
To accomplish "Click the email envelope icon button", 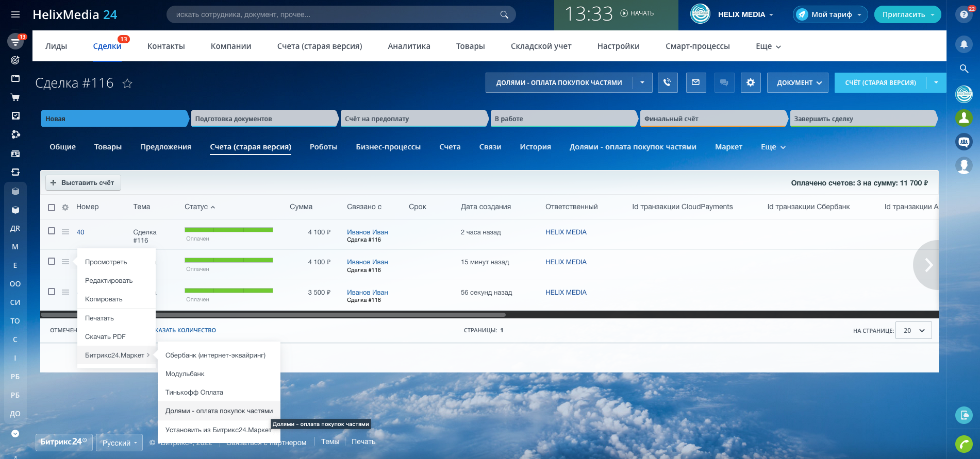I will click(x=695, y=82).
